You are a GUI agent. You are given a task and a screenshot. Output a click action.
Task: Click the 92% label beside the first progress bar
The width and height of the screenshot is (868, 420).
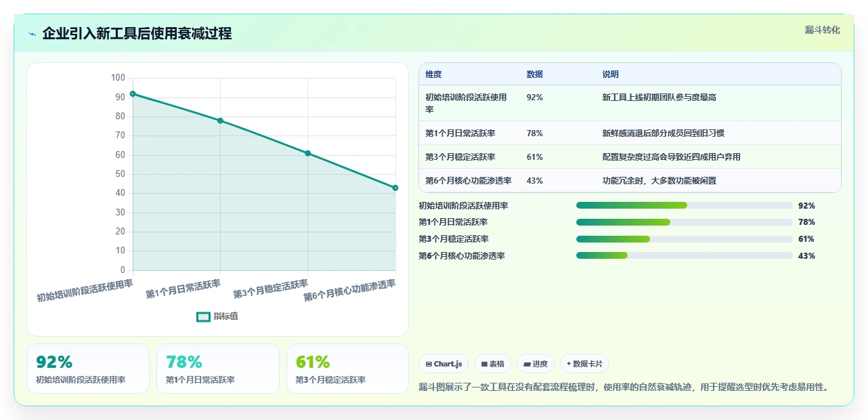[806, 206]
